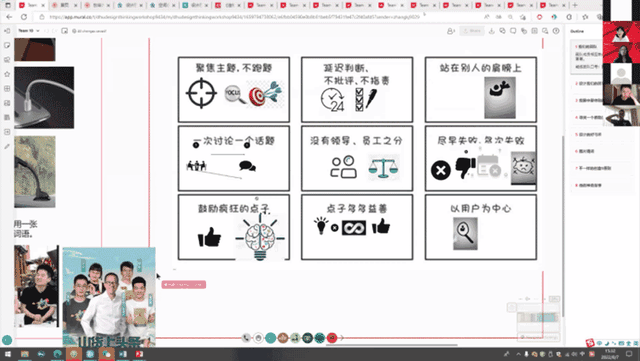Open the star icons tool in sidebar
Image resolution: width=640 pixels, height=361 pixels.
tap(7, 74)
